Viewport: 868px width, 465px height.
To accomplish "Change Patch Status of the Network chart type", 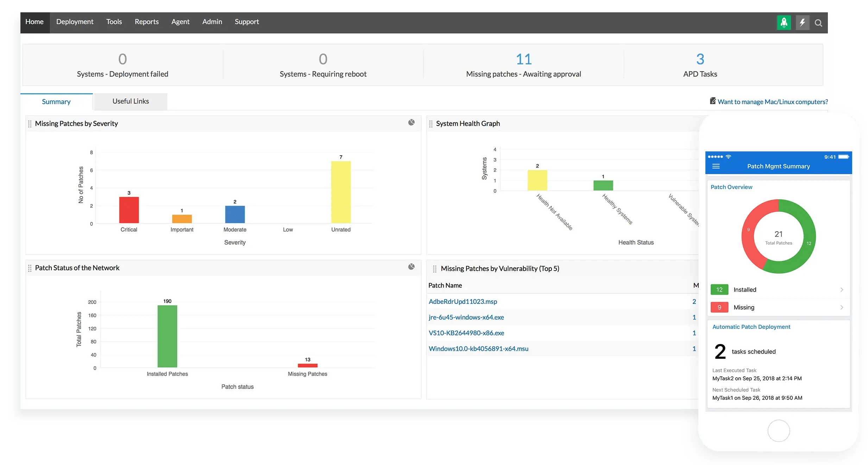I will pos(411,267).
